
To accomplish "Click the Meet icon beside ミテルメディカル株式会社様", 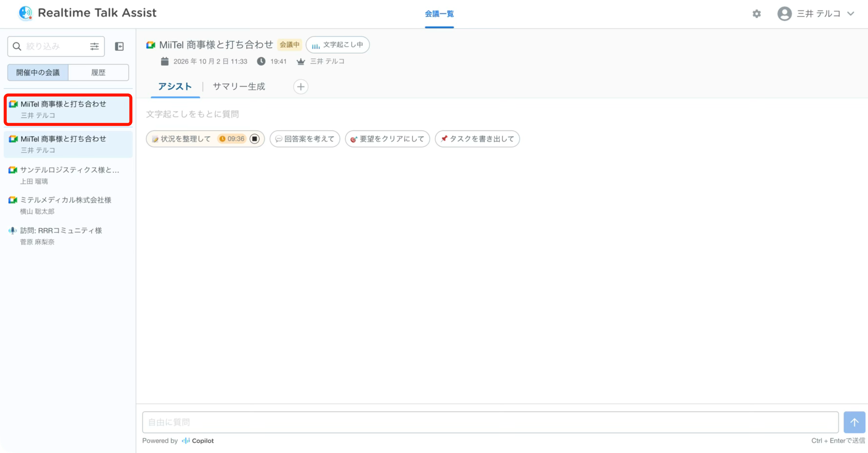I will (13, 200).
